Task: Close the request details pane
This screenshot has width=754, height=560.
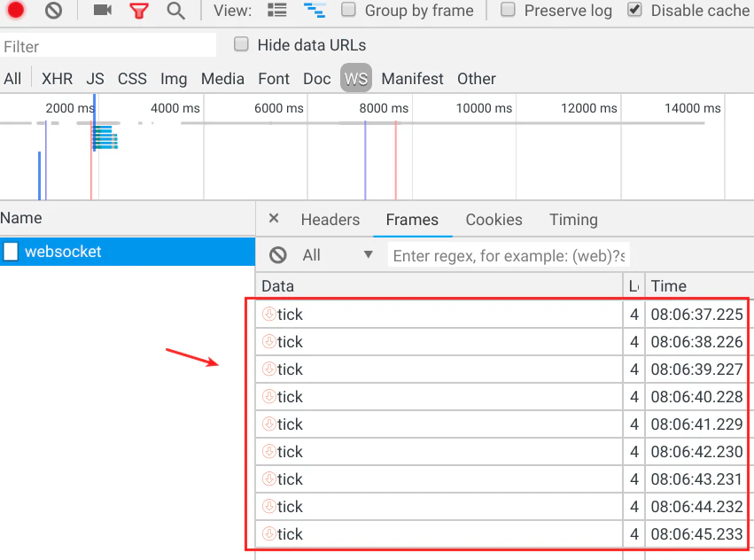Action: coord(274,219)
